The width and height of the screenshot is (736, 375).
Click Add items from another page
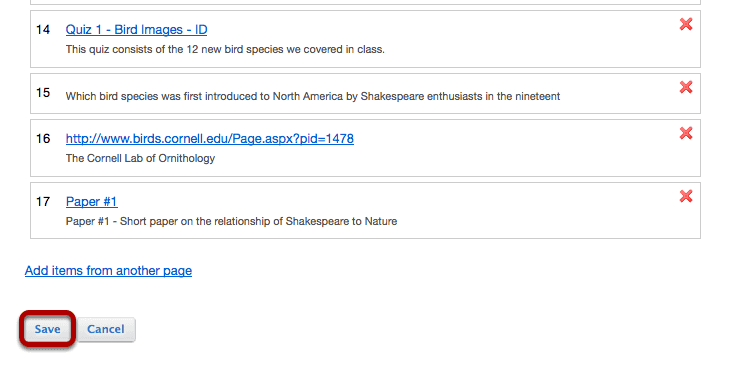(108, 271)
